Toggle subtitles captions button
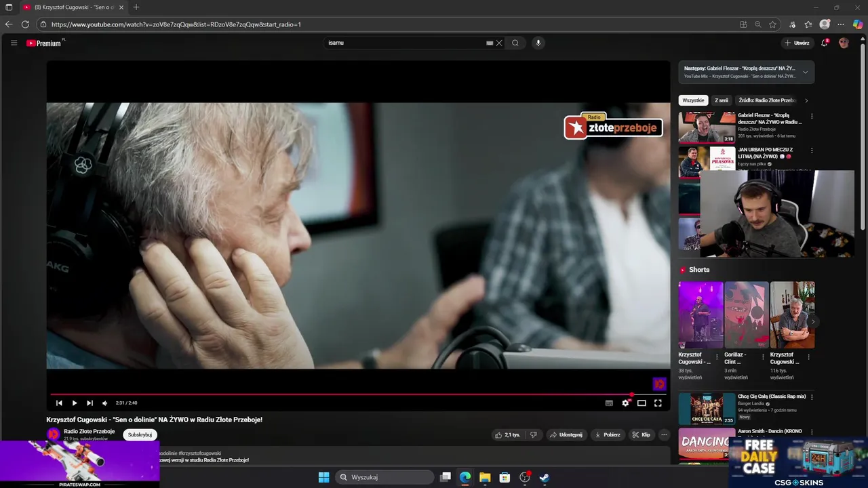This screenshot has height=488, width=868. (x=609, y=403)
